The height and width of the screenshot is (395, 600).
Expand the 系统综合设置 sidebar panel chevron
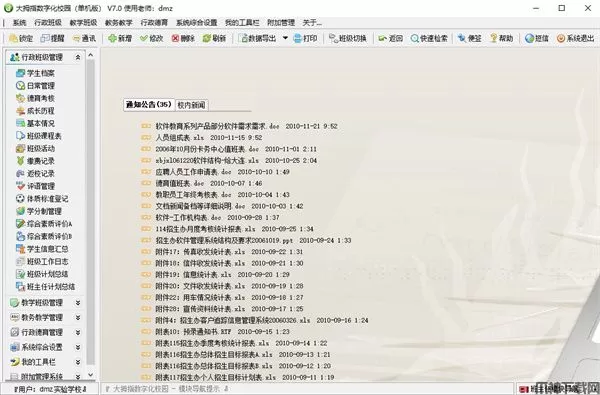tap(78, 347)
